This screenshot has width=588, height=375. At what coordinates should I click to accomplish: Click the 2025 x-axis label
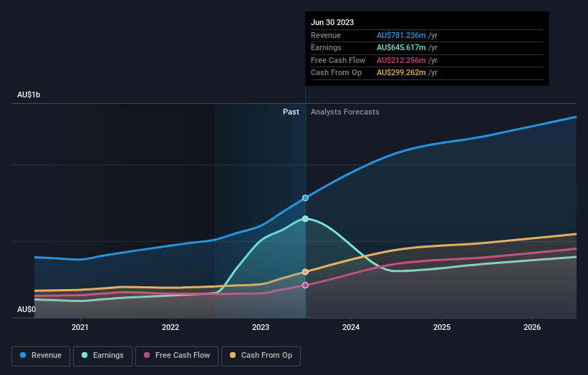pos(442,327)
